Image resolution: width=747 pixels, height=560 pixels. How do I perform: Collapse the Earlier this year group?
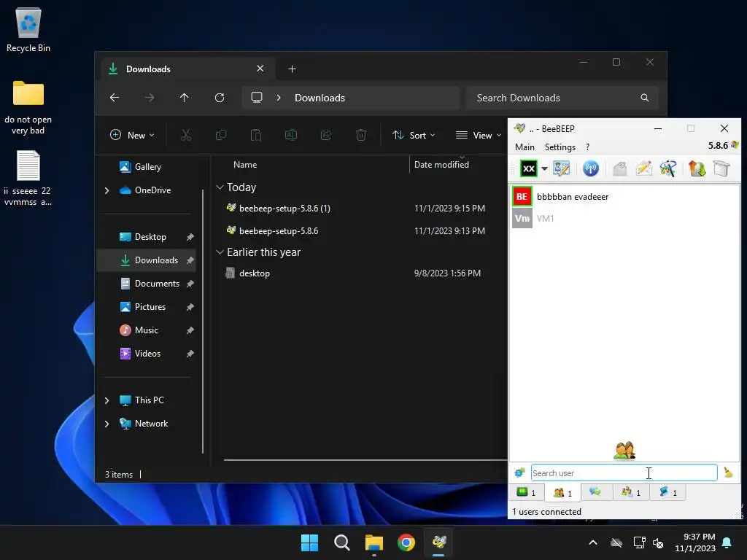pos(220,252)
